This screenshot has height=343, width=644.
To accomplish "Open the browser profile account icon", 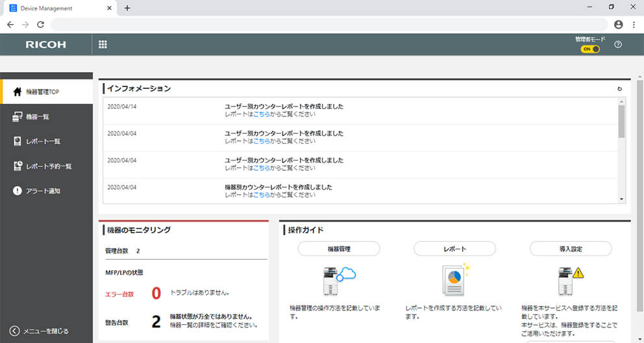I will click(x=618, y=25).
